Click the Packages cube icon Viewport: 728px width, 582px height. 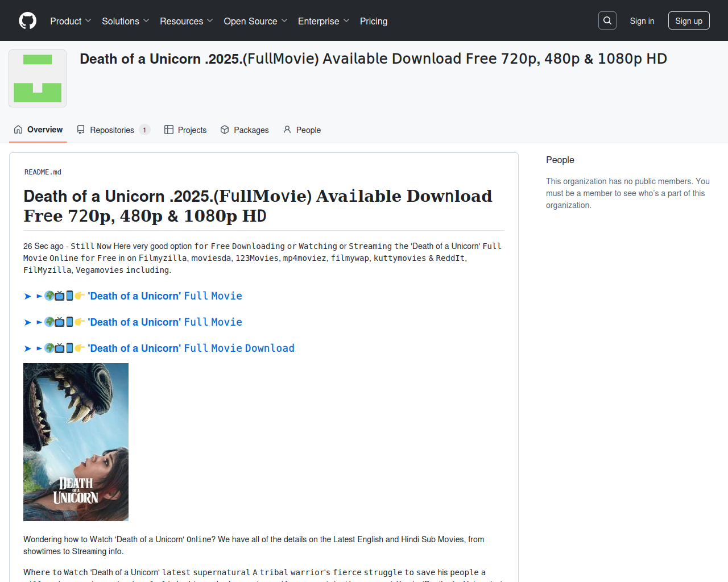coord(225,130)
